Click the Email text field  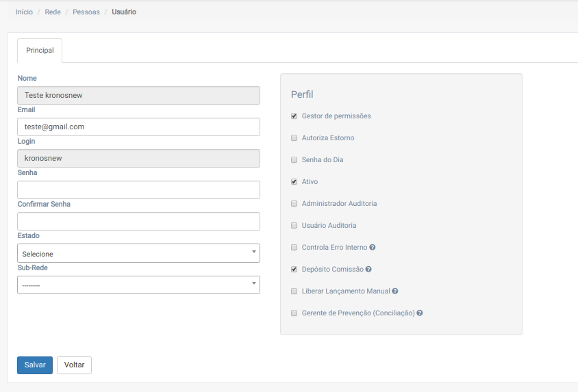138,127
